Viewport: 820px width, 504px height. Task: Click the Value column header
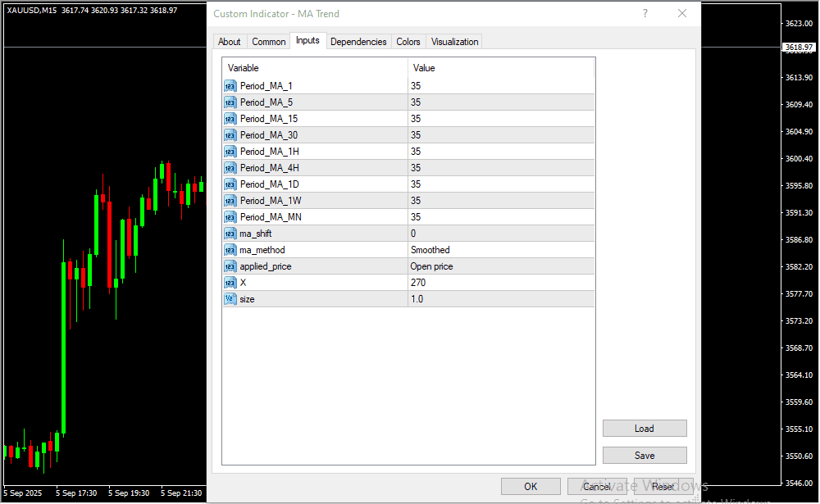[x=501, y=68]
